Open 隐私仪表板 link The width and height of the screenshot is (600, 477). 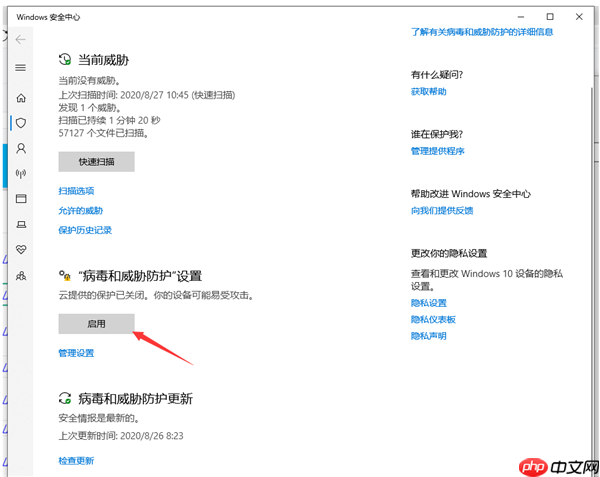[433, 319]
